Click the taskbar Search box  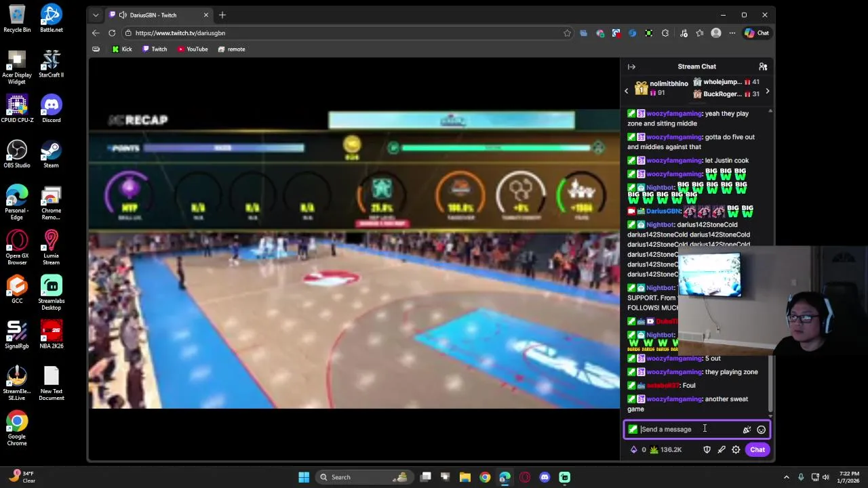coord(365,477)
